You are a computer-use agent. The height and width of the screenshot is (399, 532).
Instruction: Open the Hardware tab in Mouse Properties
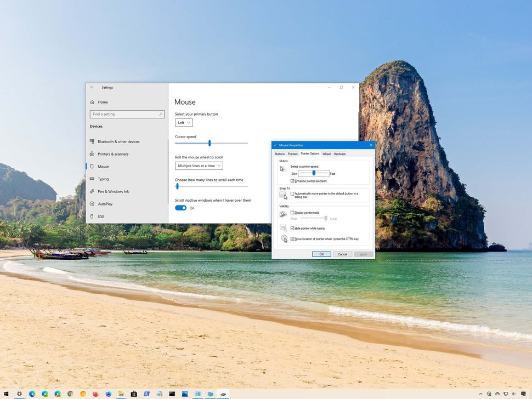coord(339,154)
